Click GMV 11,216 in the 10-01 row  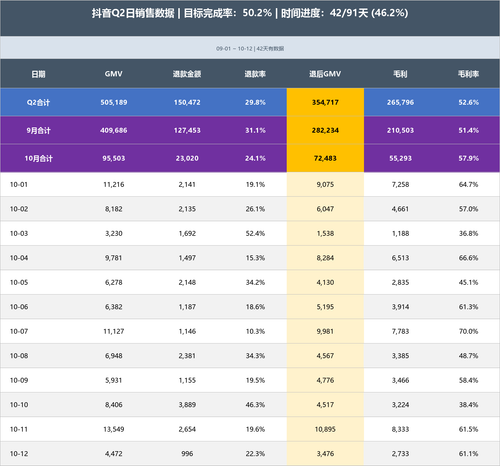pos(114,184)
